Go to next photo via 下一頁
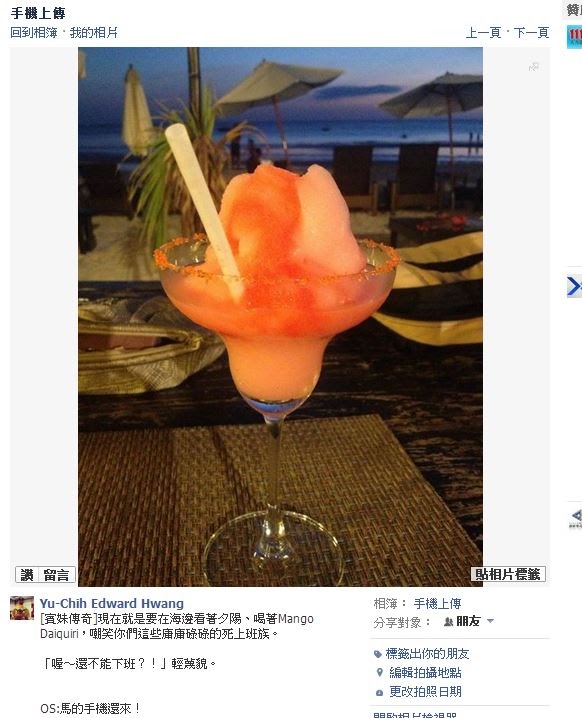The height and width of the screenshot is (718, 582). click(x=531, y=33)
